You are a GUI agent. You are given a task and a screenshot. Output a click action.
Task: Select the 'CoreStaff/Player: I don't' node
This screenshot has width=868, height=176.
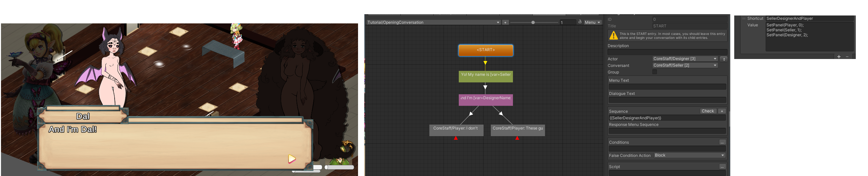pyautogui.click(x=456, y=130)
